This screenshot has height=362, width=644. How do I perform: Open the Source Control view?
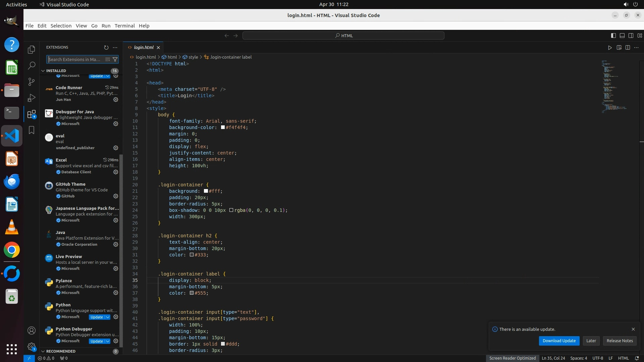coord(32,82)
